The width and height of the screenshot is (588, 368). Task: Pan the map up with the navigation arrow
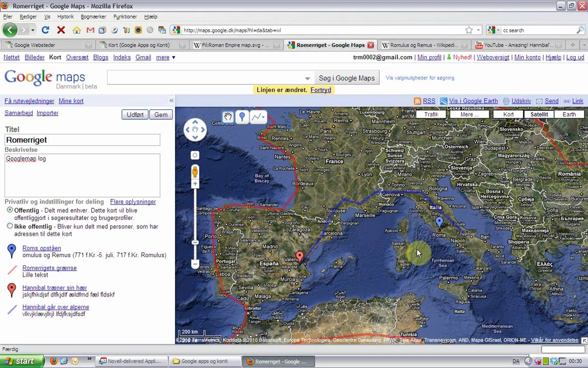[195, 122]
